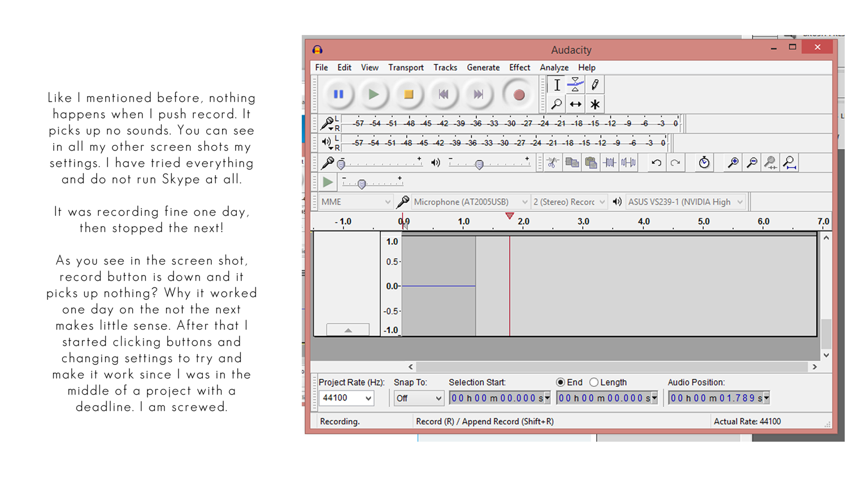The height and width of the screenshot is (488, 868).
Task: Click the Silence audio icon
Action: (628, 163)
